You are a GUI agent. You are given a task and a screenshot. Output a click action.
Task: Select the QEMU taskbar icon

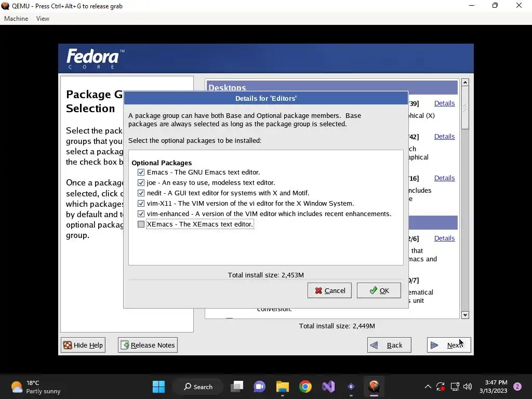coord(374,387)
